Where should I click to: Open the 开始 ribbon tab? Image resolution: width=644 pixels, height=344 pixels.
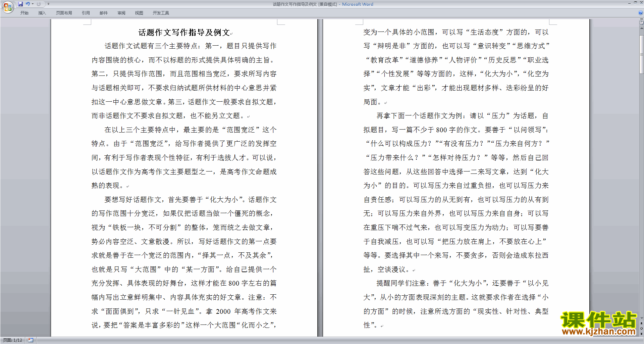point(24,13)
